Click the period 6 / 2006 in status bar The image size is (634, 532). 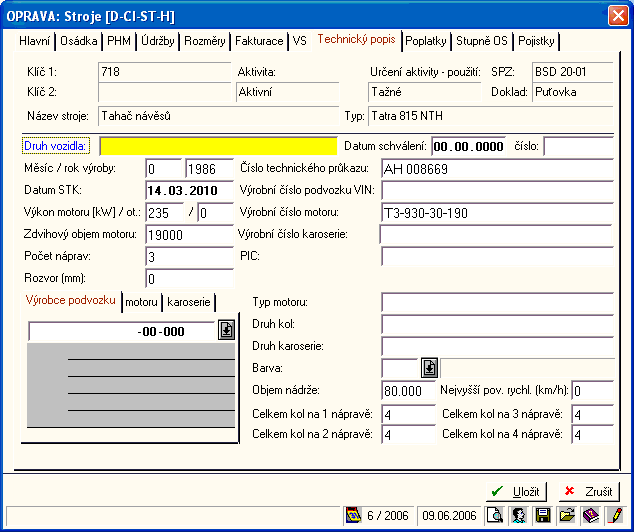(387, 515)
